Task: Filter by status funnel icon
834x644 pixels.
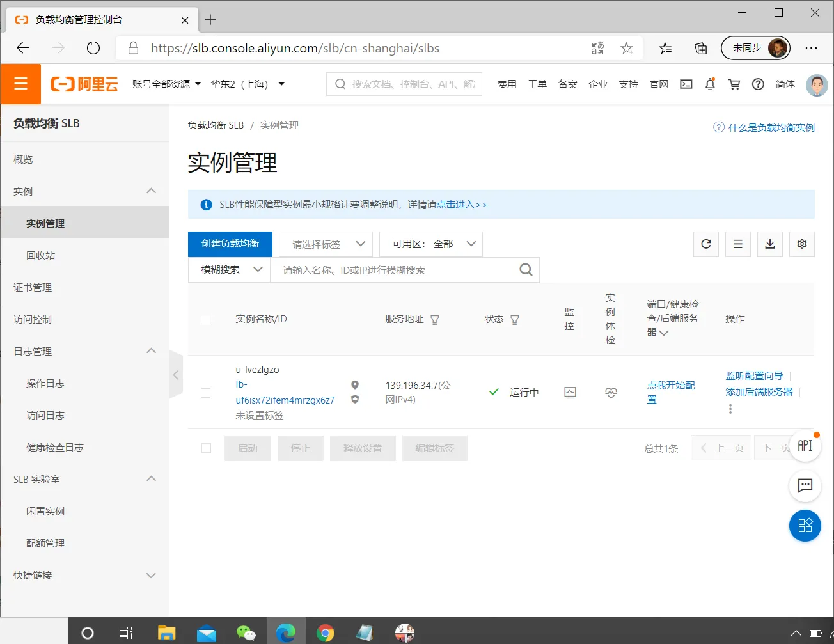Action: click(x=514, y=319)
